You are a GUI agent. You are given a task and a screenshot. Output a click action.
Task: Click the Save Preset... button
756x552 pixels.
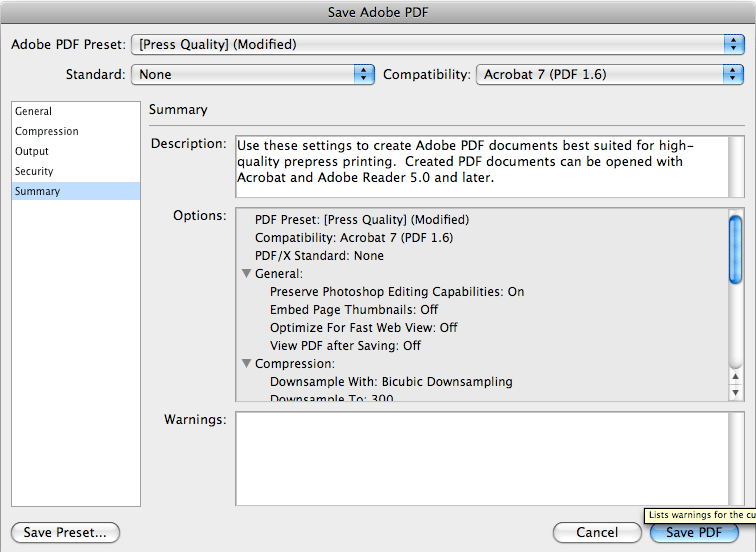coord(65,532)
